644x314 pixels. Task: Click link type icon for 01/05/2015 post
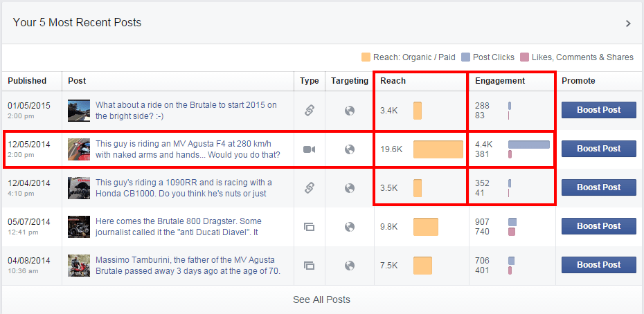310,111
